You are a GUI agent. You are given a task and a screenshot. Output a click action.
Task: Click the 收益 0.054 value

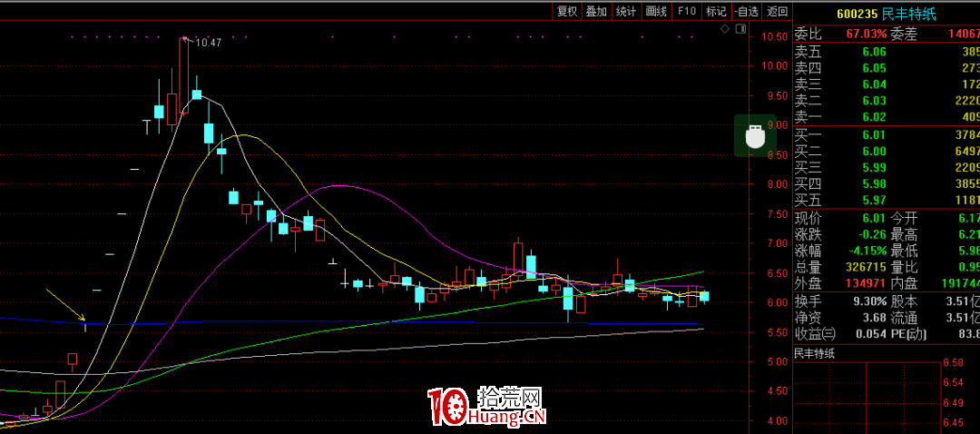pos(870,334)
